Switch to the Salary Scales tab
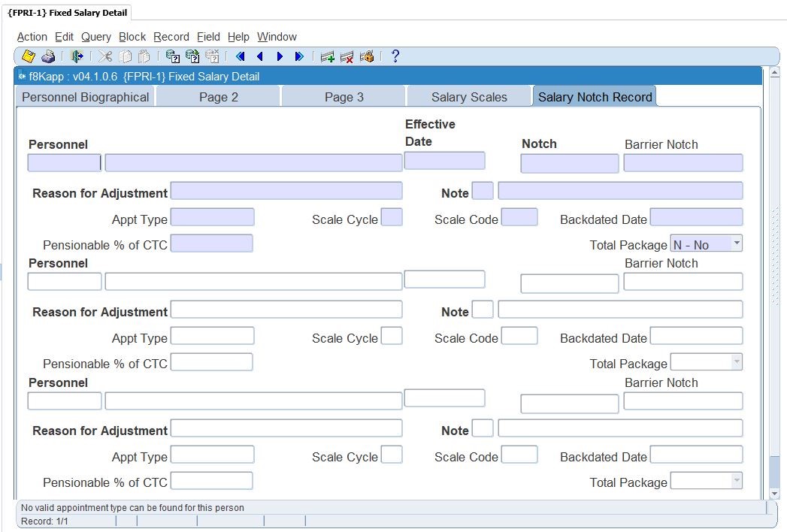The image size is (787, 532). (469, 97)
